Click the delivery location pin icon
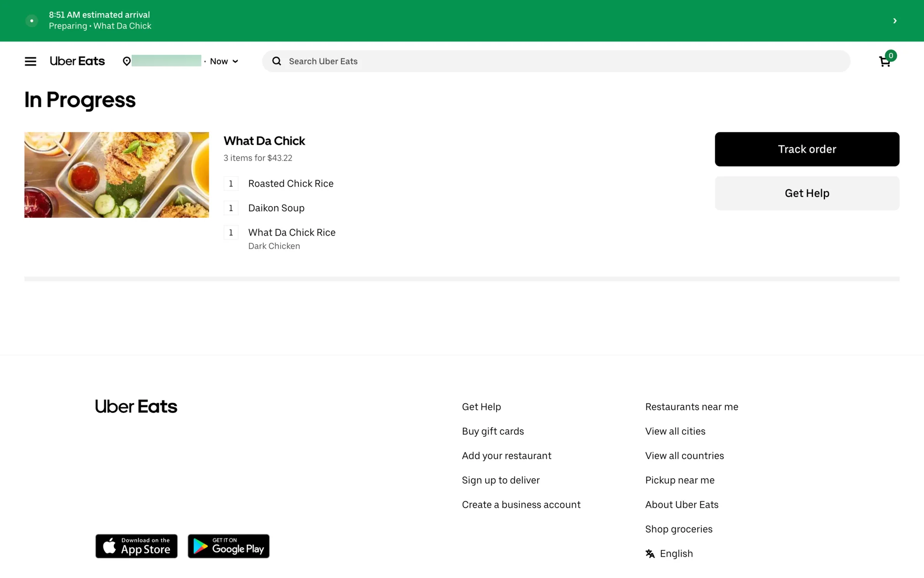 (127, 61)
